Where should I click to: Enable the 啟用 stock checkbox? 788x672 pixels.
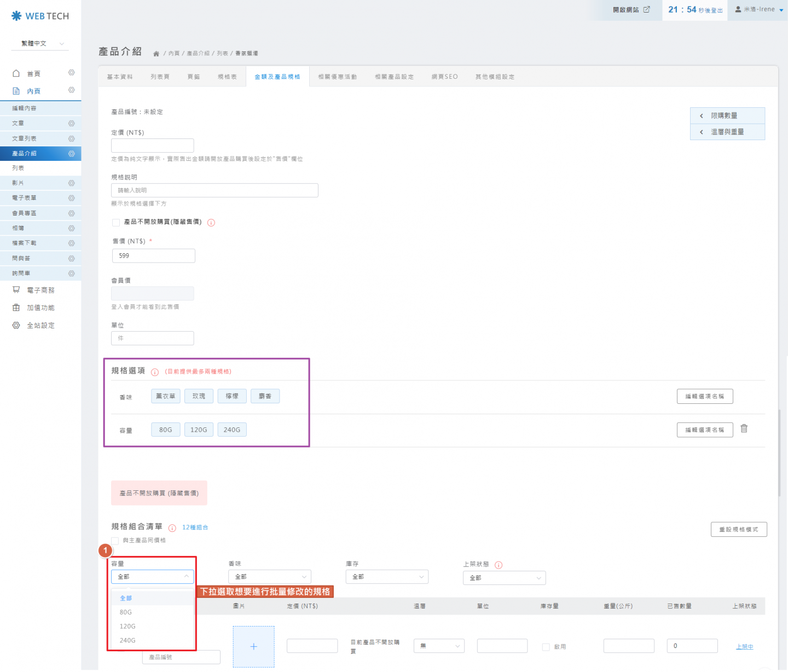[x=546, y=647]
